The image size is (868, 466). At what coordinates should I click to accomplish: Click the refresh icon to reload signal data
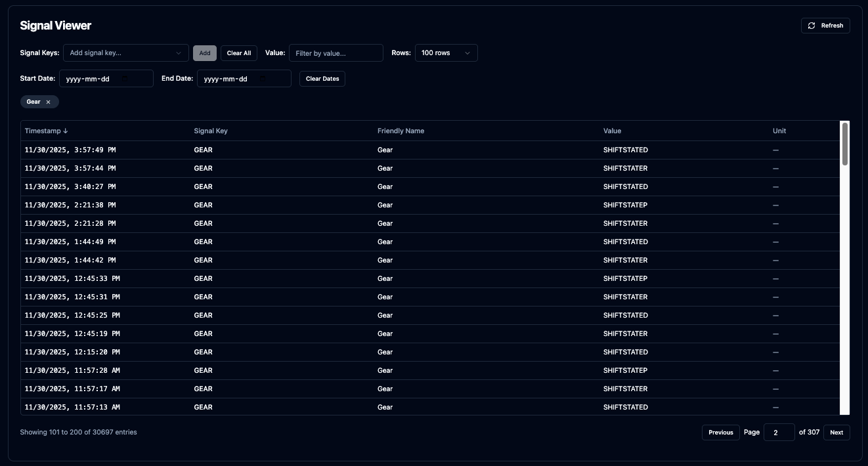(813, 25)
